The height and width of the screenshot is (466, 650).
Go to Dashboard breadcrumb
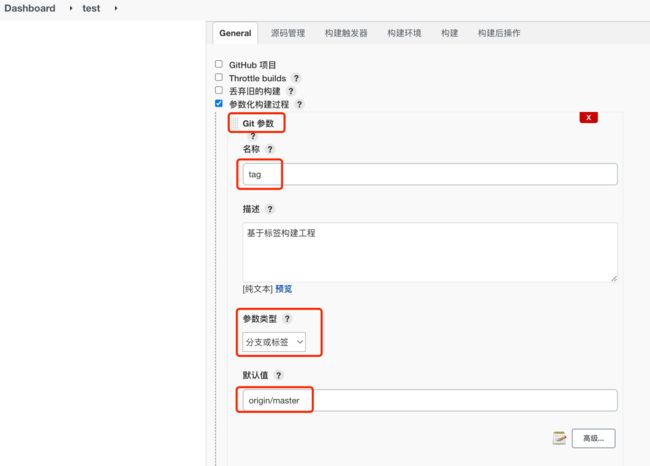30,8
